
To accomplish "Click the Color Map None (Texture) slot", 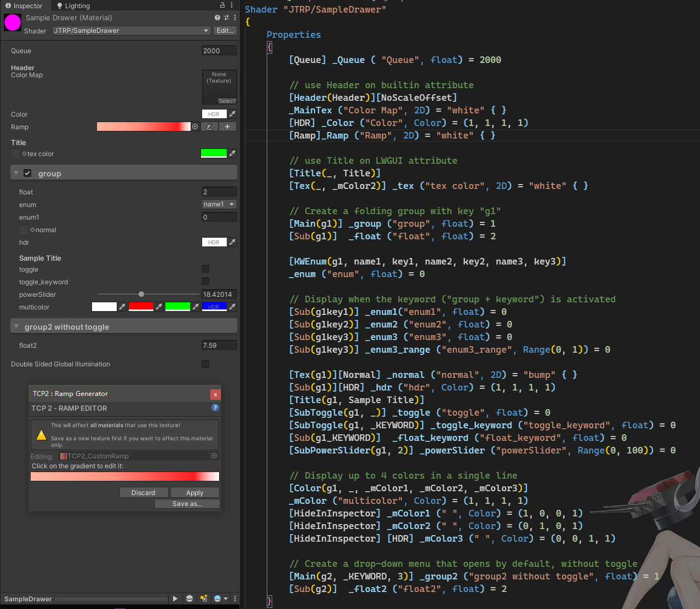I will click(x=219, y=87).
